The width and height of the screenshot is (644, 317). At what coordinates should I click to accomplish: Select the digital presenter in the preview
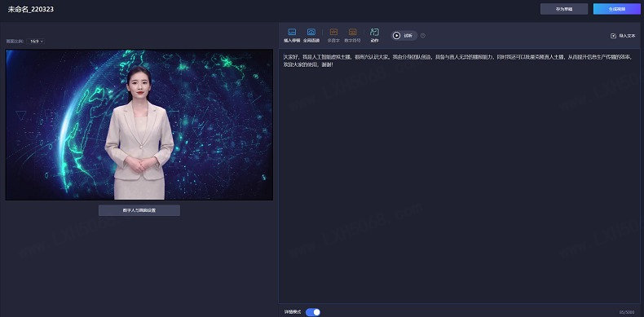click(139, 134)
